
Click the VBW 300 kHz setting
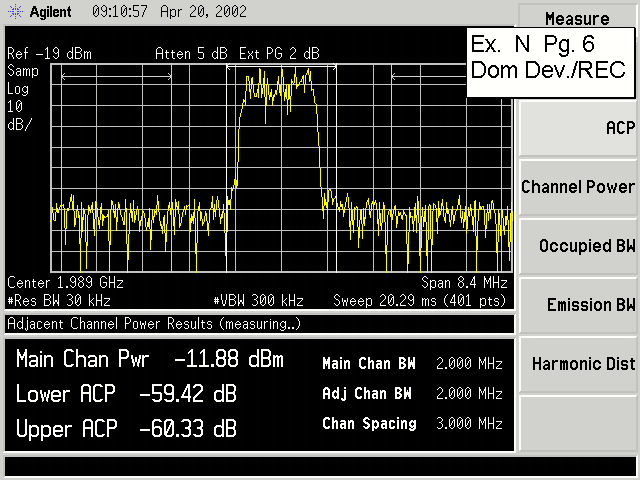click(x=259, y=300)
